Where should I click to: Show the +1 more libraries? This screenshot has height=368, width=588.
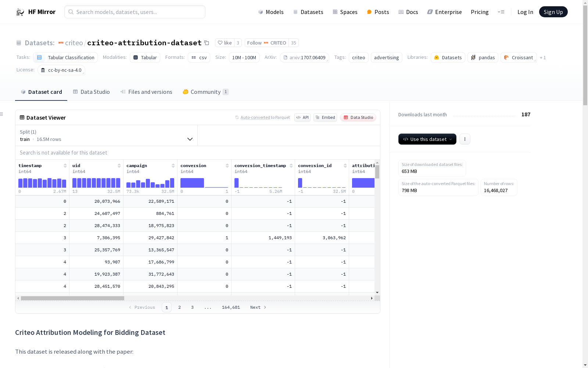tap(543, 58)
